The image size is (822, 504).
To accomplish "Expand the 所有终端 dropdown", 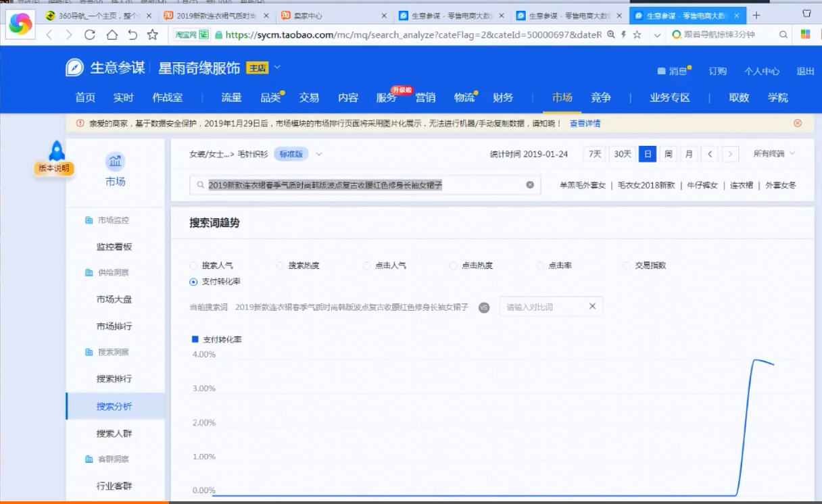I will [x=774, y=154].
